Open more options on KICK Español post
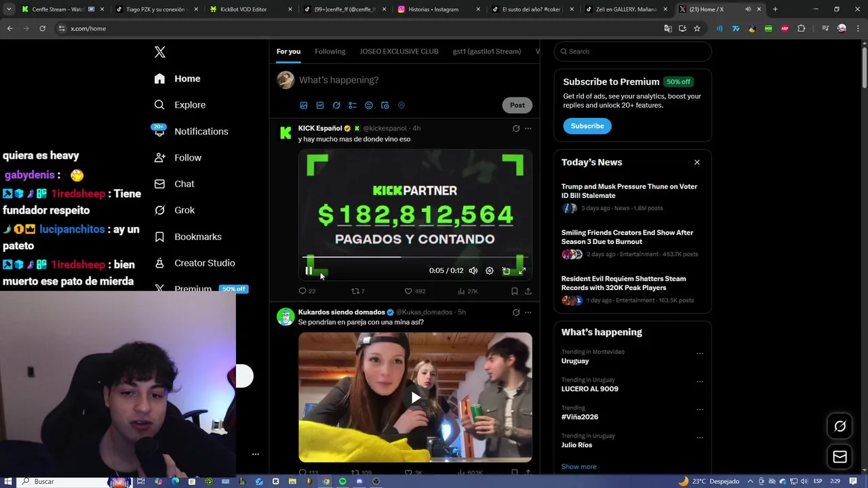Screen dimensions: 868x488 pyautogui.click(x=528, y=128)
